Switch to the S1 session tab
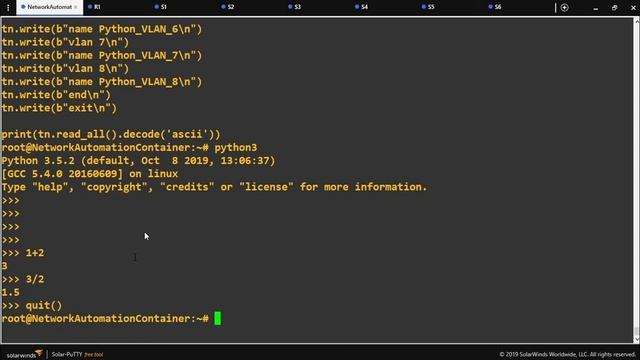Viewport: 640px width, 360px height. [161, 7]
